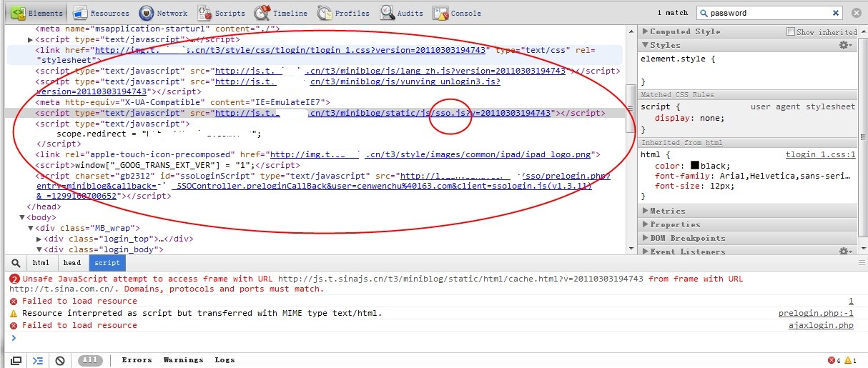The image size is (868, 368).
Task: Collapse the MB_wrap div node
Action: coord(31,228)
